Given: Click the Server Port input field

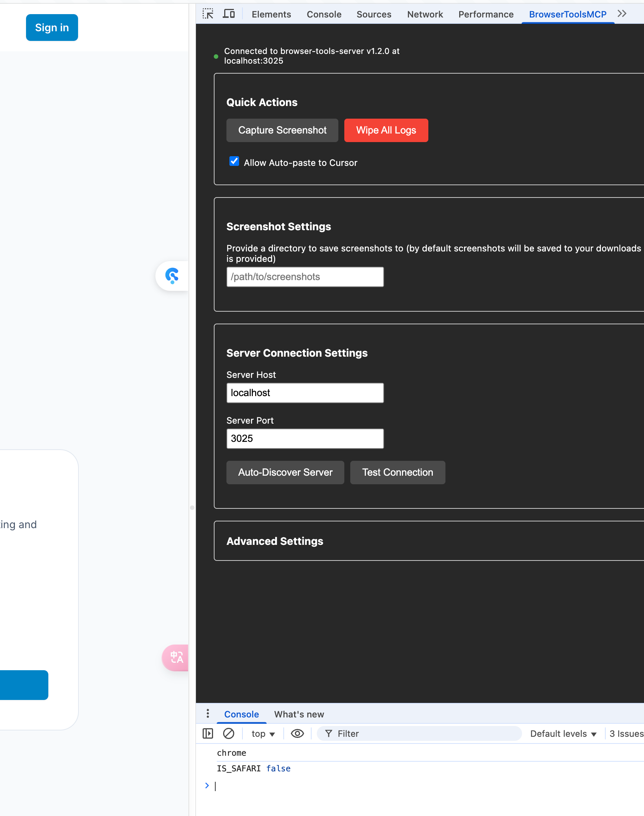Looking at the screenshot, I should pos(305,438).
